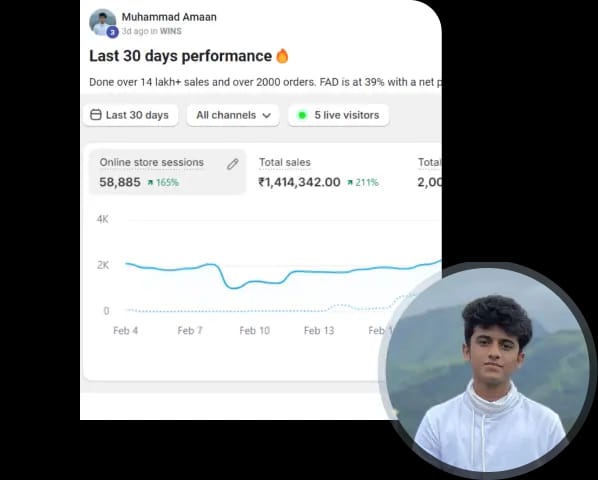Click the large circular portrait photo
598x480 pixels.
click(x=487, y=370)
